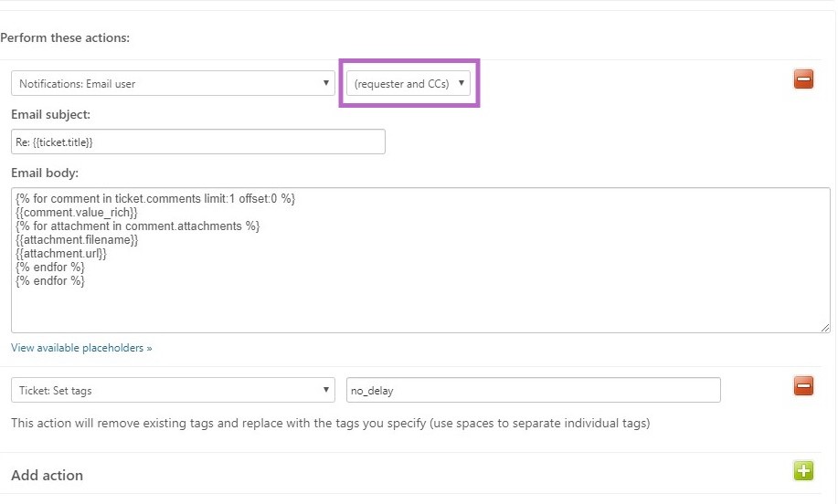Open the View available placeholders link
This screenshot has height=504, width=838.
click(x=81, y=348)
